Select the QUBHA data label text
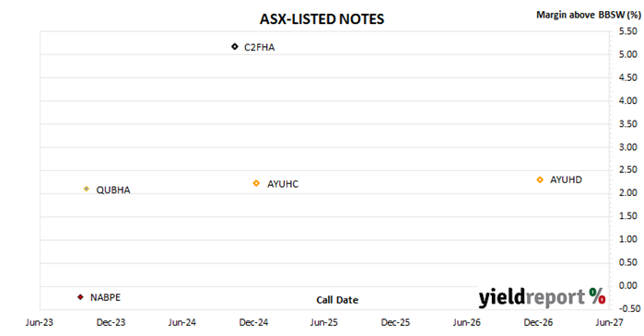Viewport: 644px width, 336px height. [113, 190]
